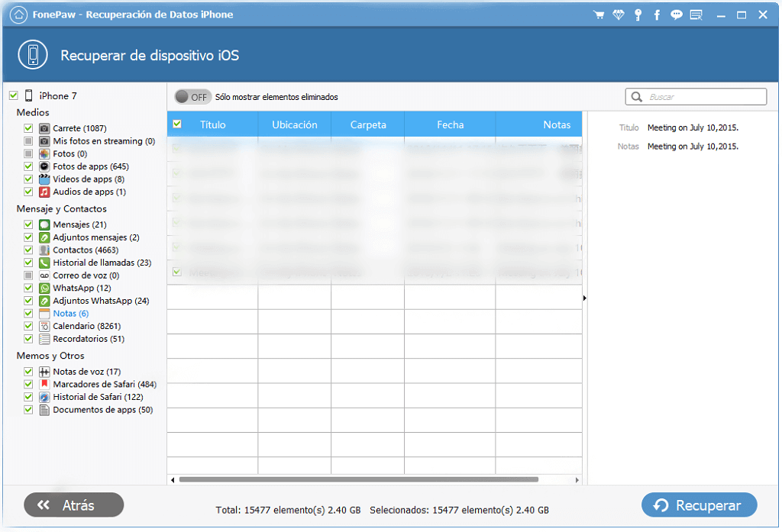Click the iOS device icon in header

pos(33,55)
